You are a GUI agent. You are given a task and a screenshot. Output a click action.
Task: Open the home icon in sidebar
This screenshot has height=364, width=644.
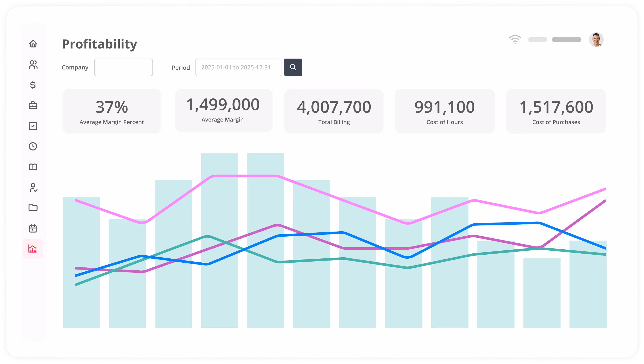33,44
